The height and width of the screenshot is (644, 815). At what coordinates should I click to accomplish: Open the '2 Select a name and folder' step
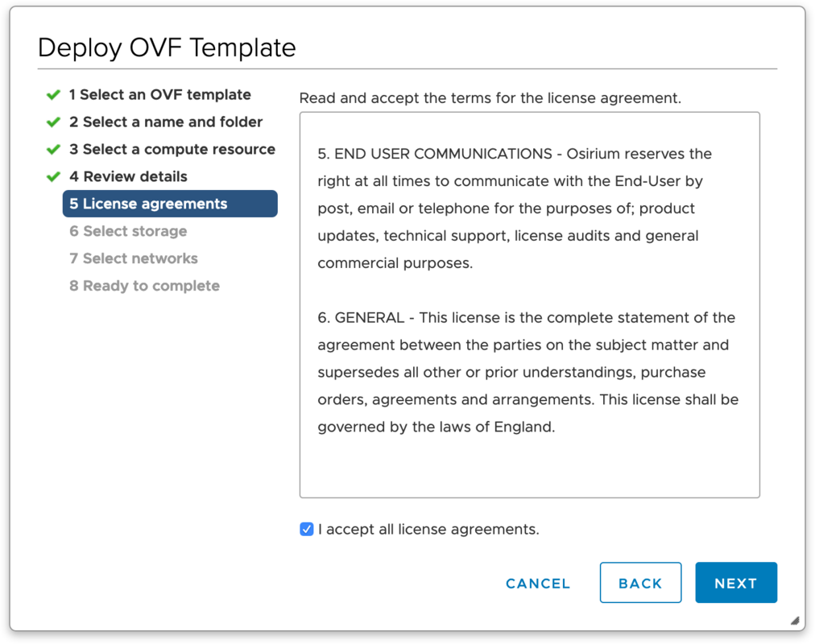click(166, 122)
